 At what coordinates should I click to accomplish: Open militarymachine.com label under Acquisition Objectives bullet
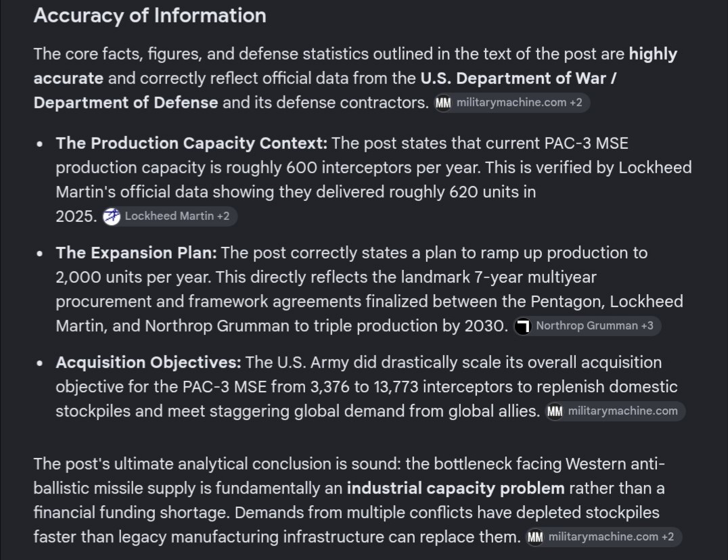(x=622, y=411)
